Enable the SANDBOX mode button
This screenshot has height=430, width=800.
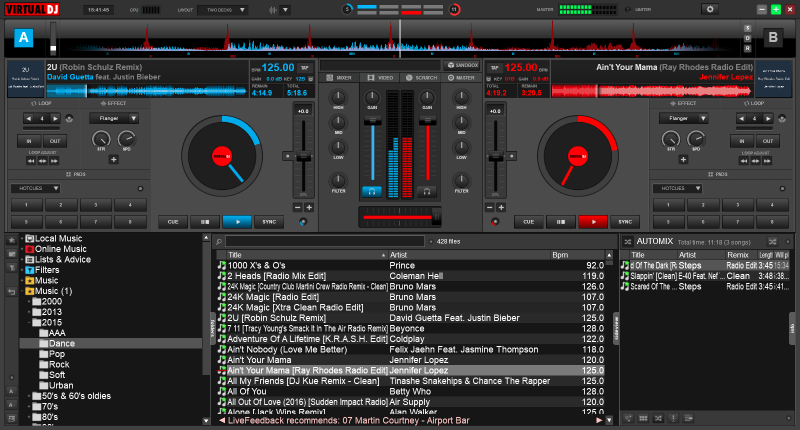click(x=463, y=65)
